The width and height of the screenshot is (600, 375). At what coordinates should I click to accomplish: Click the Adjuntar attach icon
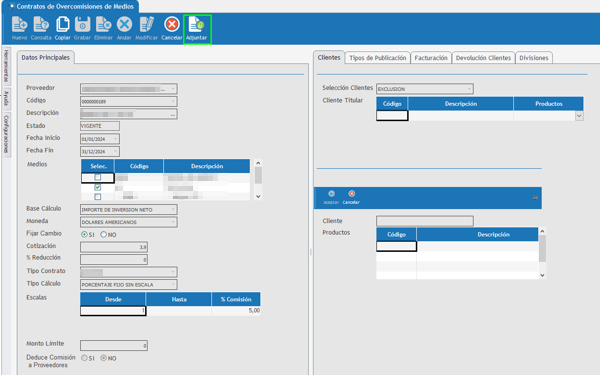[197, 29]
